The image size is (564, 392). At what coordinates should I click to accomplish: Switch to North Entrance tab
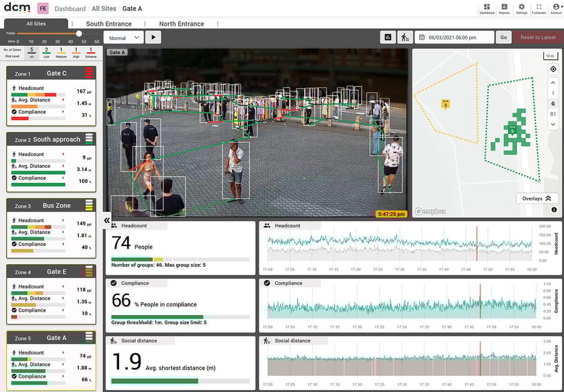(x=181, y=24)
